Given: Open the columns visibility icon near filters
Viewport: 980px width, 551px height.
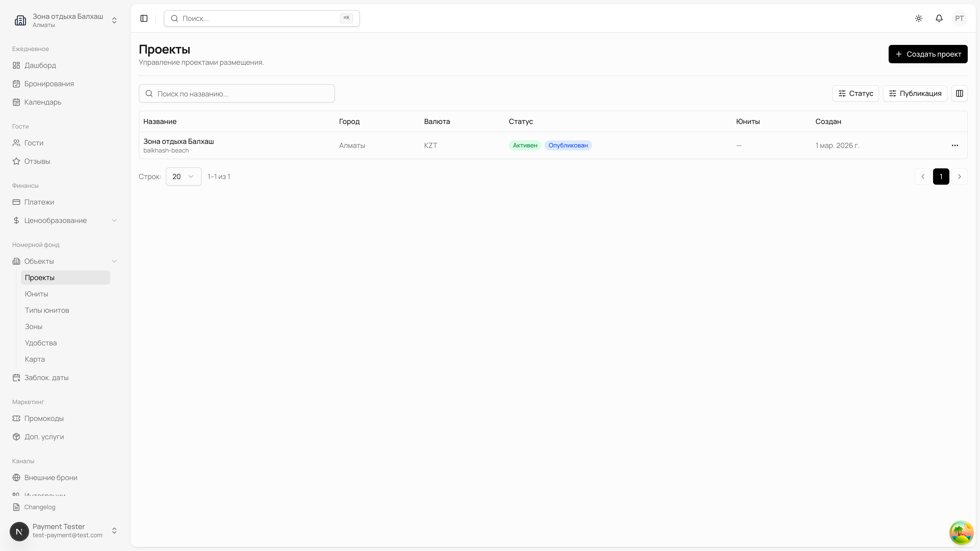Looking at the screenshot, I should coord(960,93).
